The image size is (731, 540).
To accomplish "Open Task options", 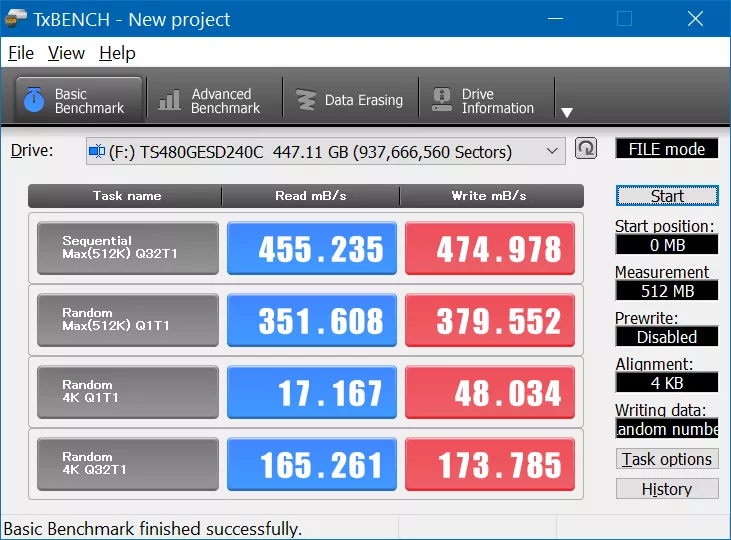I will tap(667, 459).
